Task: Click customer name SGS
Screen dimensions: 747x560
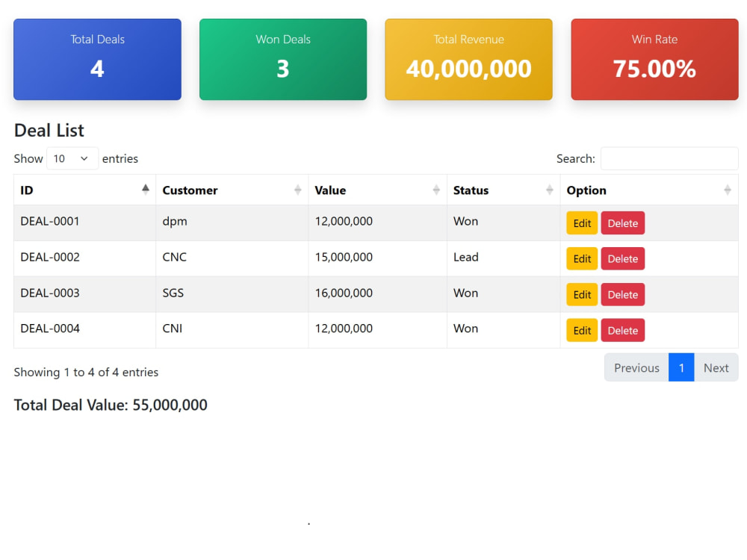Action: 173,293
